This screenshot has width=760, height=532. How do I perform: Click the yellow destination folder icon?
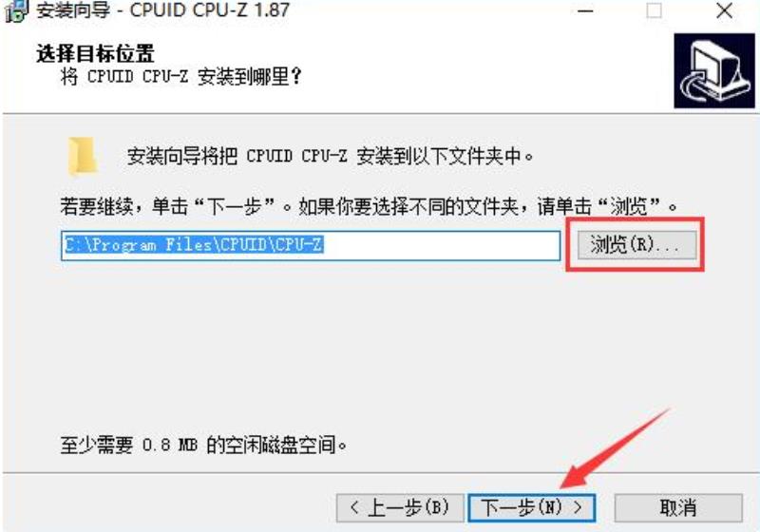point(83,156)
